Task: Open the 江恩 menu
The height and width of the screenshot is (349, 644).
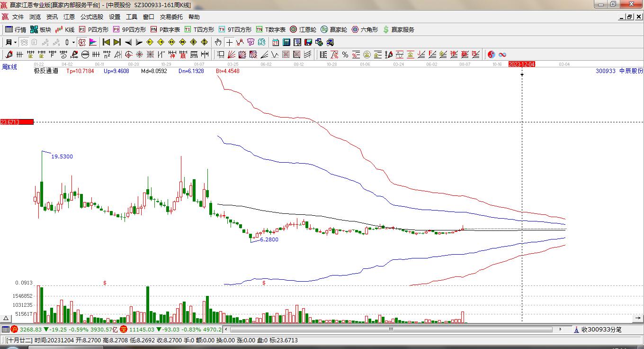Action: [x=69, y=17]
